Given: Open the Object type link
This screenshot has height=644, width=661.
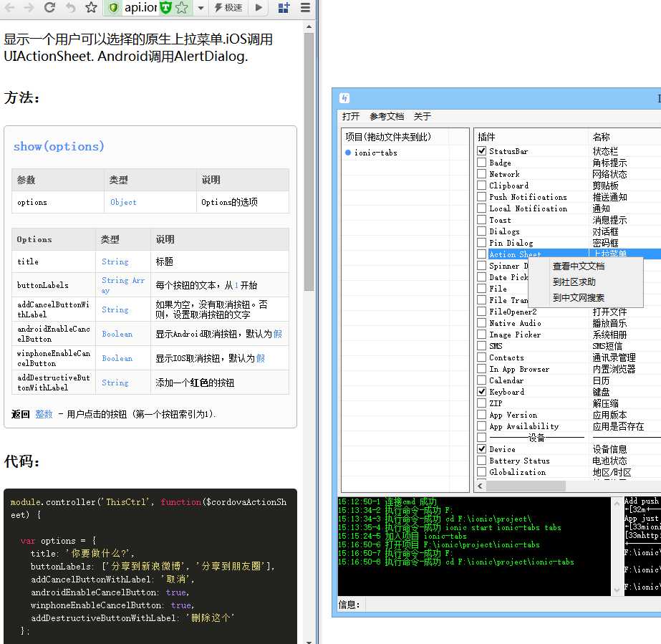Looking at the screenshot, I should tap(123, 202).
